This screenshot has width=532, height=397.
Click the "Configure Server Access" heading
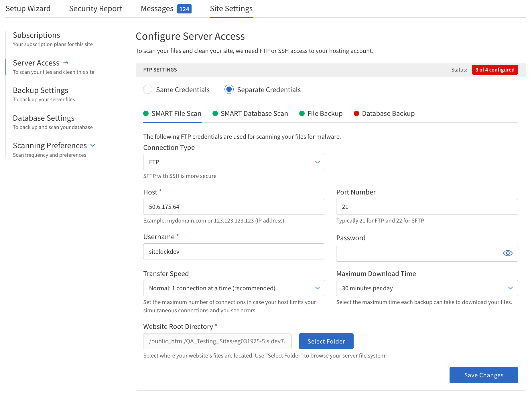[x=190, y=36]
